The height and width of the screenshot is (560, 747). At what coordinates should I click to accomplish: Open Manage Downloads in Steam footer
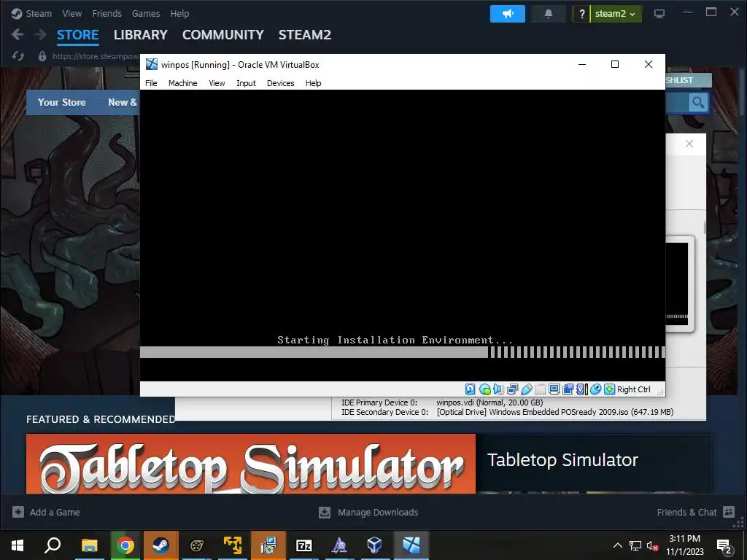pos(368,512)
